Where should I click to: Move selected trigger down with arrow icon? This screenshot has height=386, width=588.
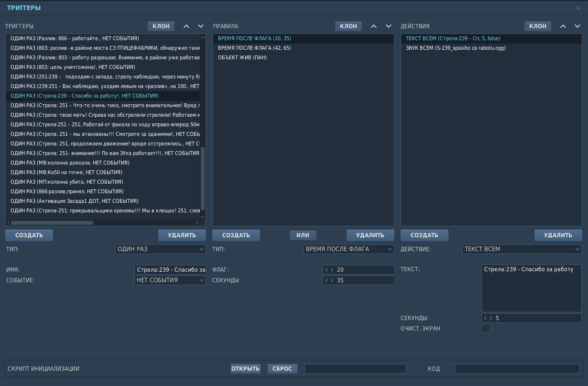coord(201,26)
